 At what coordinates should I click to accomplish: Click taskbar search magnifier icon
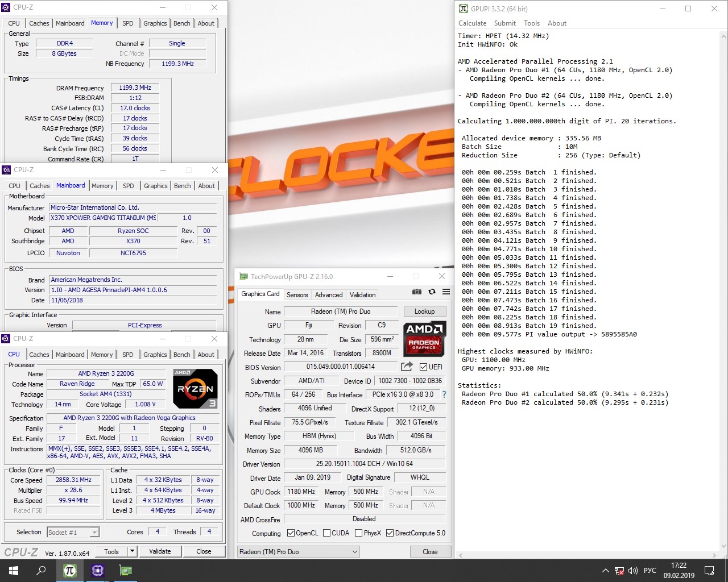41,571
